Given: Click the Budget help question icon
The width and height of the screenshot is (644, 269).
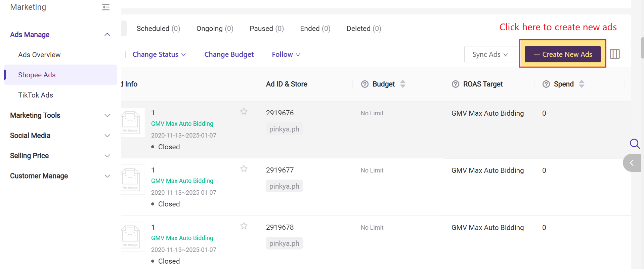Looking at the screenshot, I should [x=364, y=84].
